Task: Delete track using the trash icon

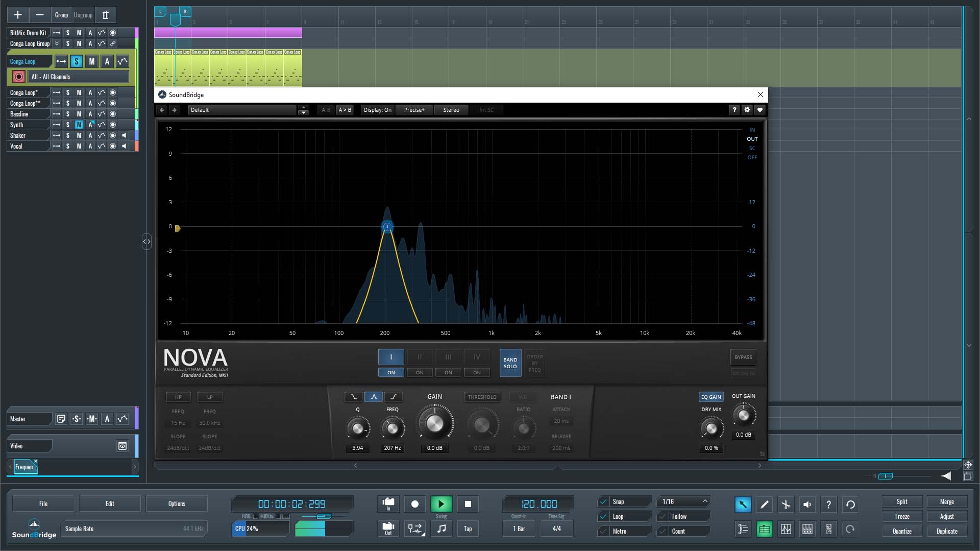Action: (106, 15)
